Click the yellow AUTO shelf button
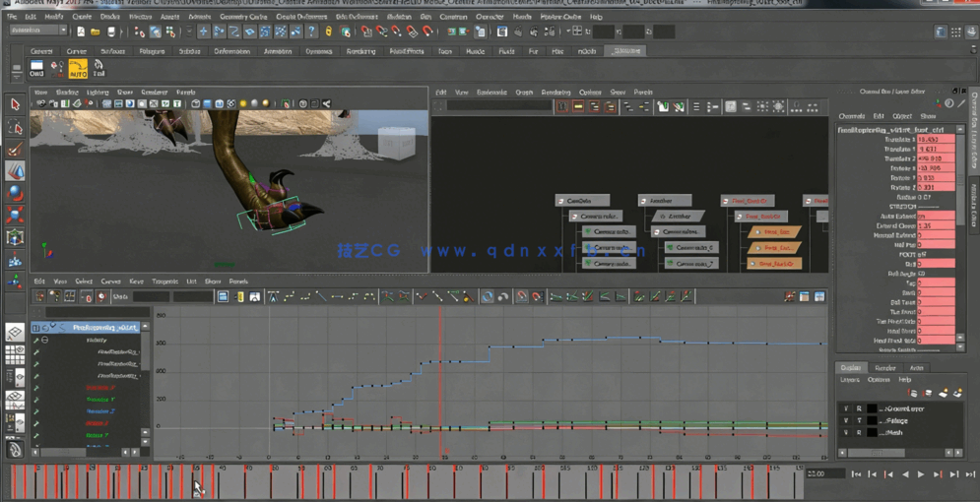Screen dimensions: 980x502 point(77,69)
